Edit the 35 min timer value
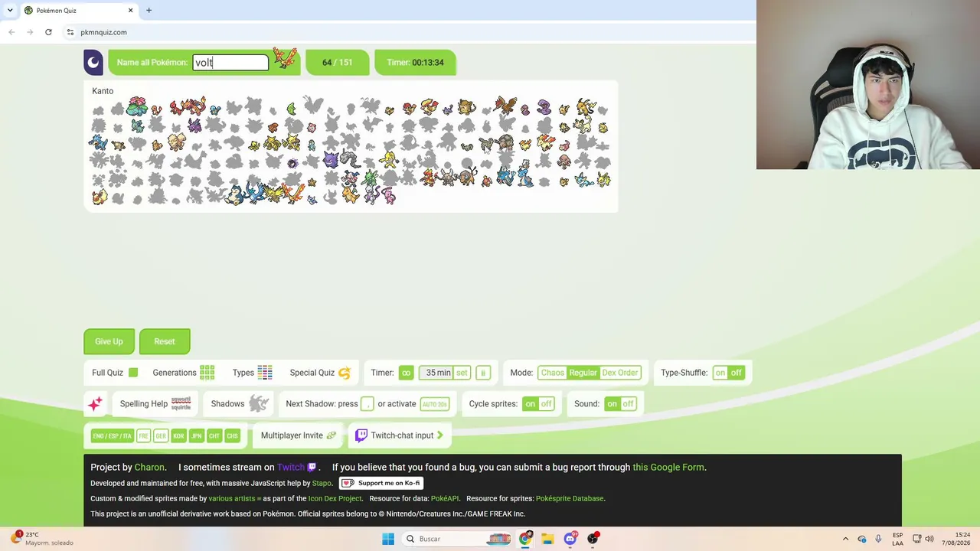 [x=437, y=373]
